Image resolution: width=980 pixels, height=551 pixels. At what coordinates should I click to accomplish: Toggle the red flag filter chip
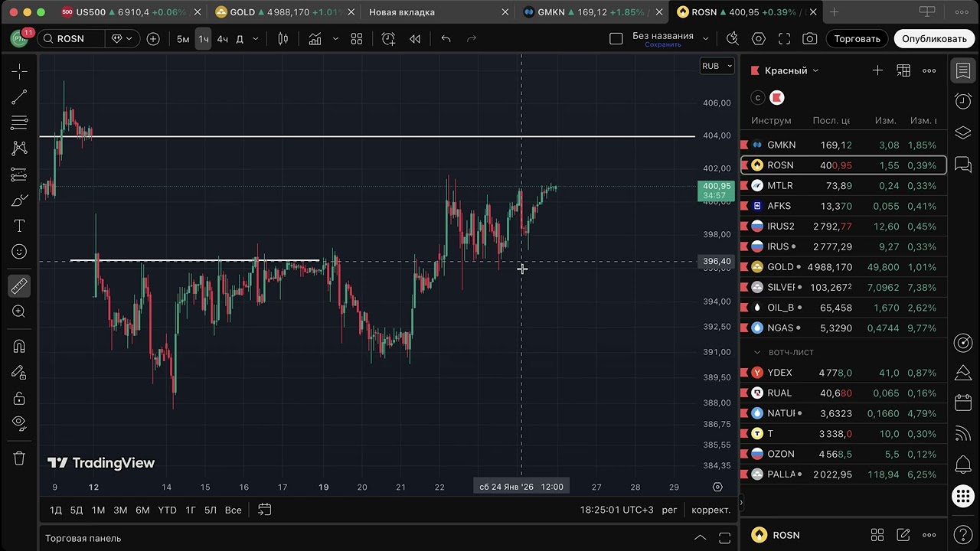coord(777,97)
